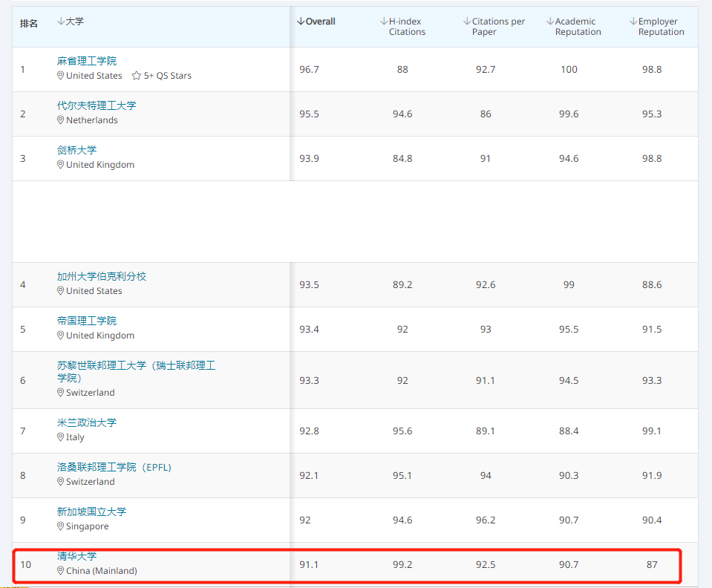This screenshot has width=712, height=588.
Task: Open 加州大学伯克利分校 university link
Action: click(x=102, y=276)
